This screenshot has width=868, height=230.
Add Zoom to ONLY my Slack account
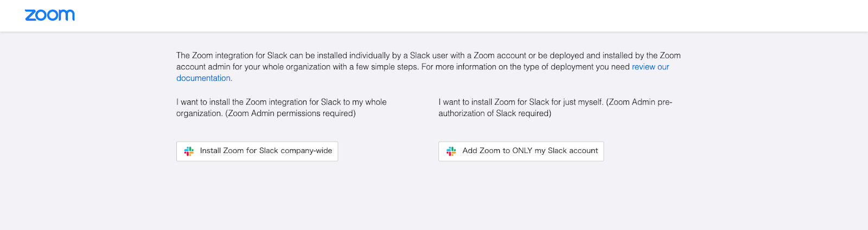pos(521,151)
